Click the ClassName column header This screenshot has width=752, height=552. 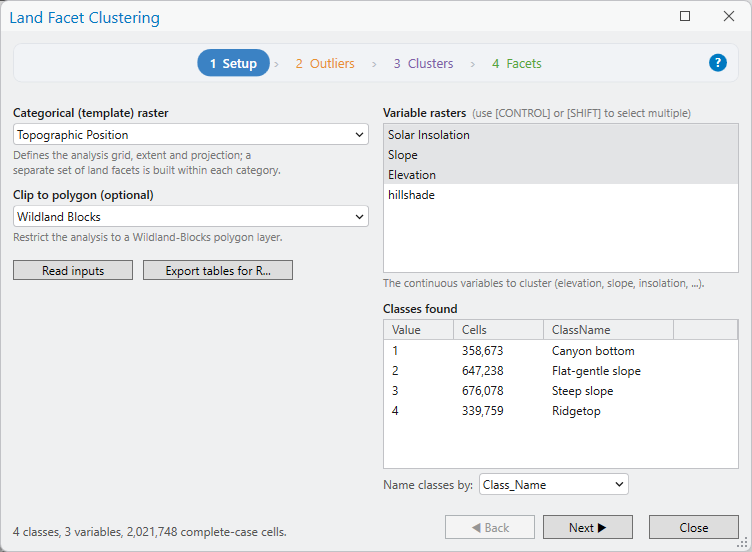point(608,330)
